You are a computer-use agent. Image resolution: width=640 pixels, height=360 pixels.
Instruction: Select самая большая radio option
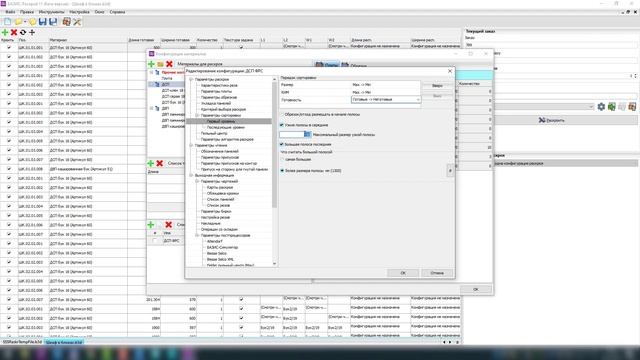(x=282, y=160)
